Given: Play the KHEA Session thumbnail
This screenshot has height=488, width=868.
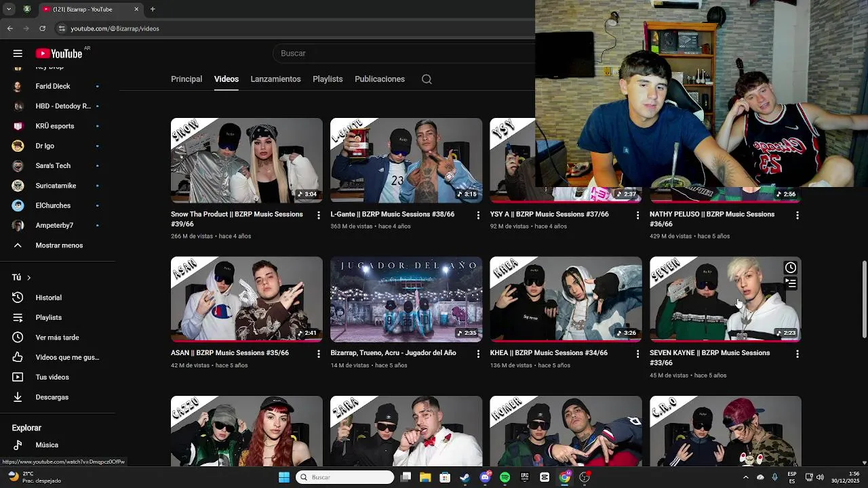Looking at the screenshot, I should (566, 299).
